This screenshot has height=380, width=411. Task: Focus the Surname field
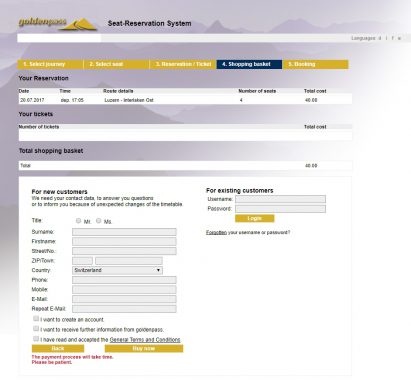pos(124,232)
